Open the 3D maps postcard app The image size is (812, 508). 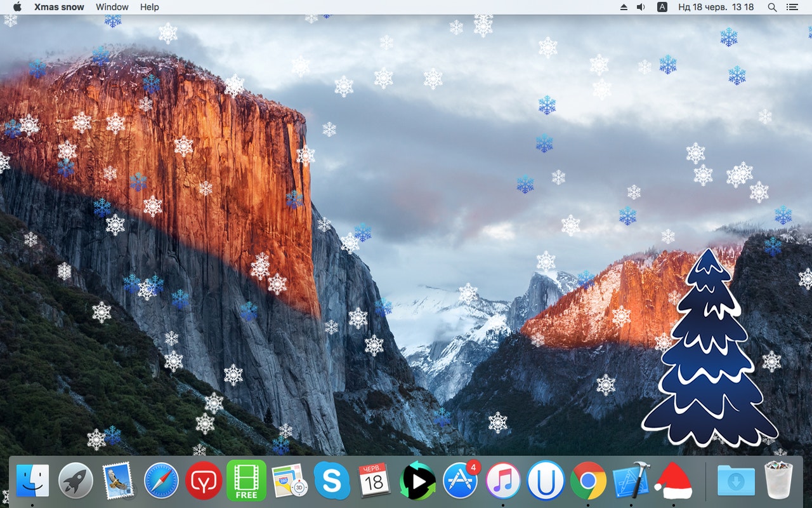pos(289,483)
